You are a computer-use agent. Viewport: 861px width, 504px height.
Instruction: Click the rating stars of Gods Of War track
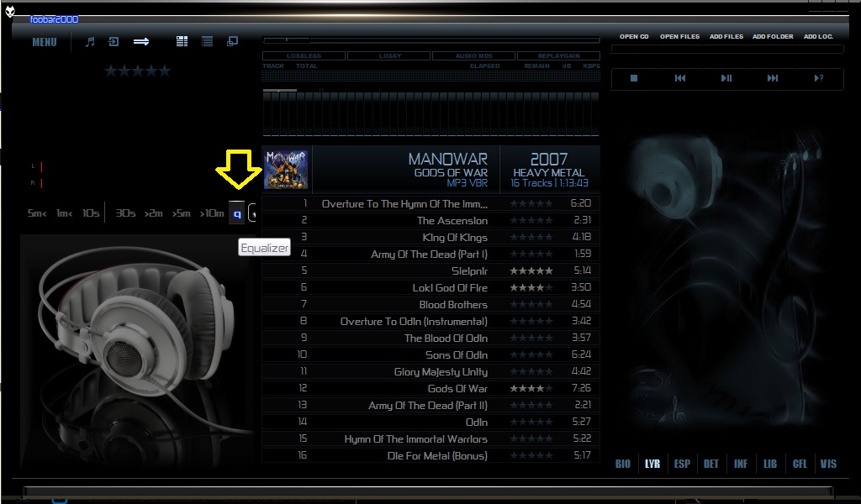[x=531, y=388]
